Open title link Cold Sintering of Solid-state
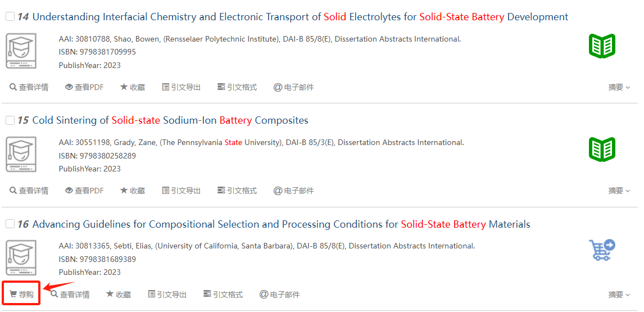This screenshot has height=312, width=644. click(x=170, y=120)
